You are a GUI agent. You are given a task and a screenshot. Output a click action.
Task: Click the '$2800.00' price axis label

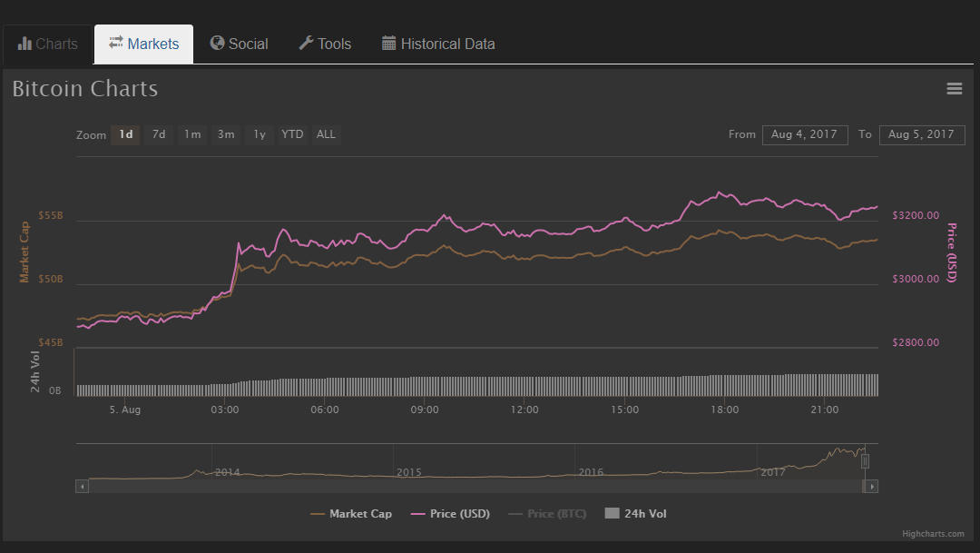tap(916, 342)
